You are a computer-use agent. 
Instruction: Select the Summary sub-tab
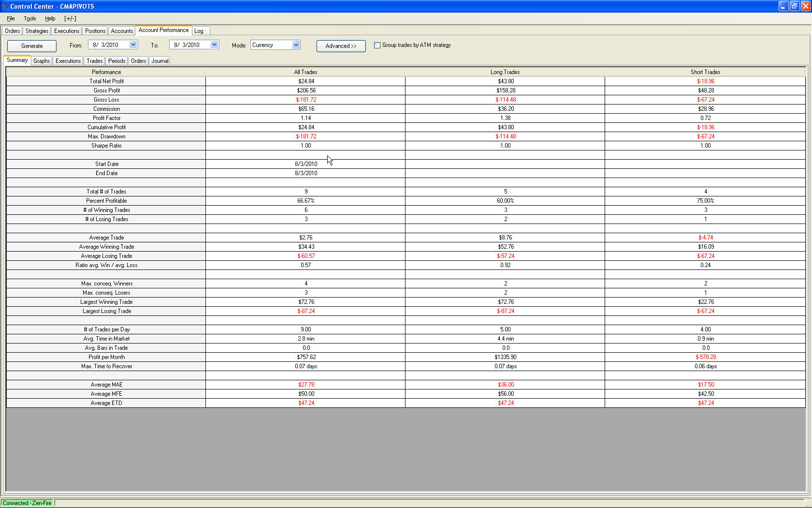(x=17, y=60)
